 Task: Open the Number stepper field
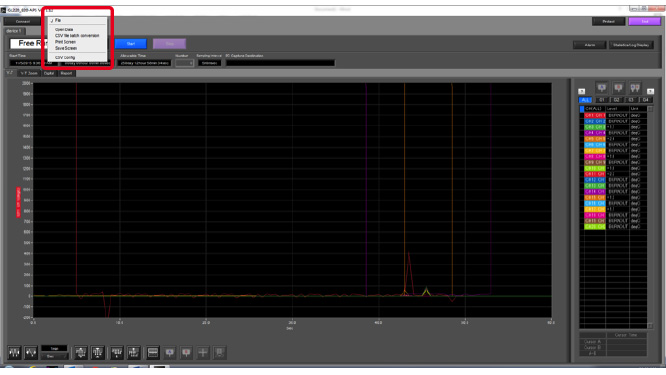[184, 63]
